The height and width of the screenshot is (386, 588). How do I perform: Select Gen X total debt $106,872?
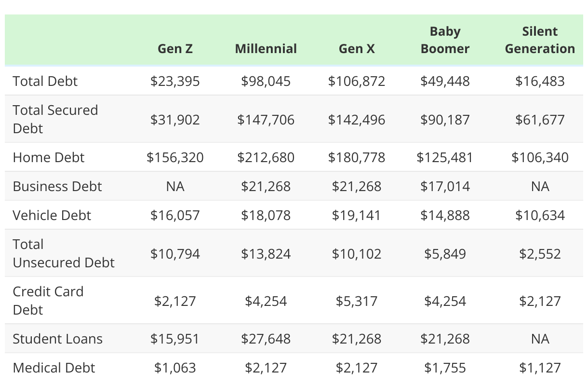(357, 81)
